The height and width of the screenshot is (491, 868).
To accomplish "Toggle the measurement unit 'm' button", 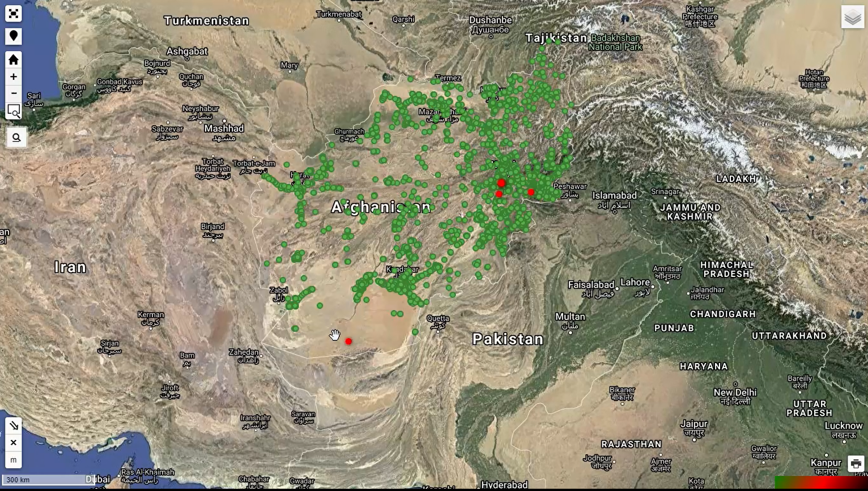I will tap(14, 460).
